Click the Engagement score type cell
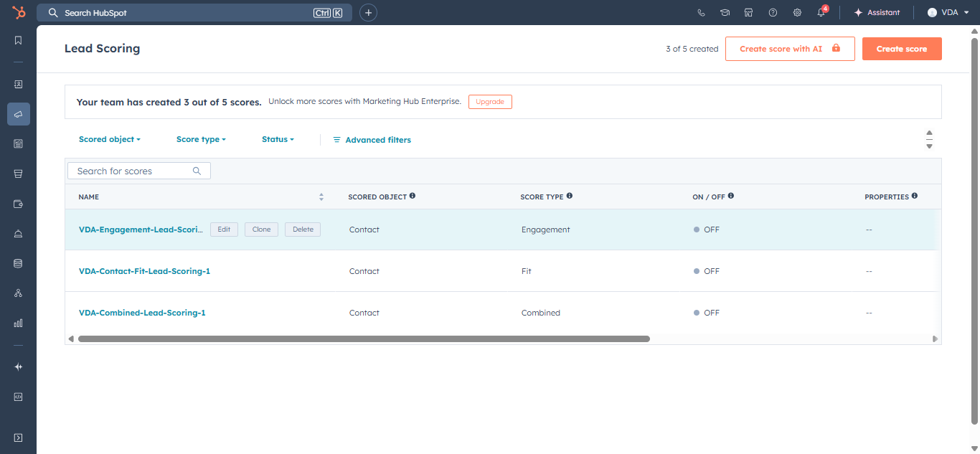980x454 pixels. pyautogui.click(x=546, y=230)
